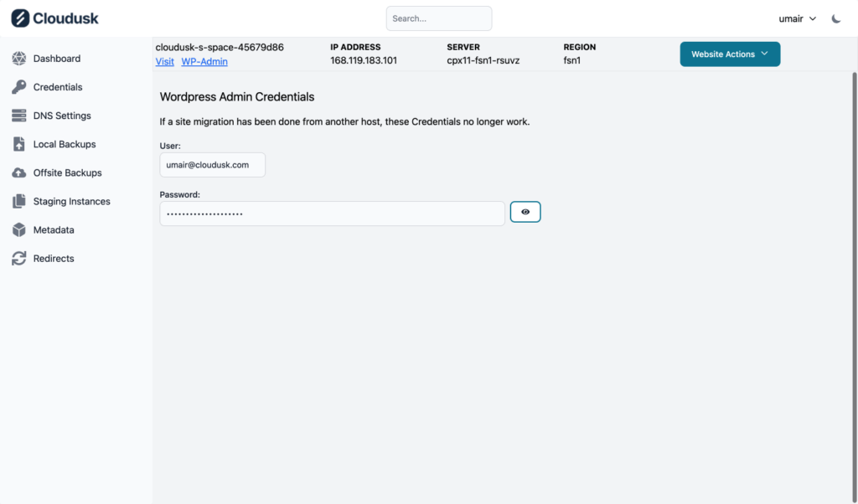This screenshot has height=504, width=858.
Task: Click the Credentials key icon
Action: (x=18, y=87)
